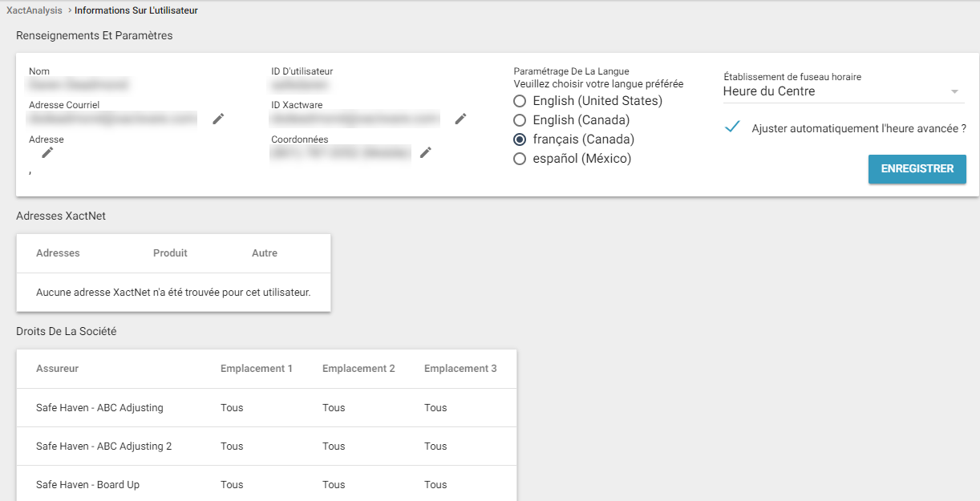
Task: Select the Safe Haven - ABC Adjusting 2 row
Action: pyautogui.click(x=103, y=446)
